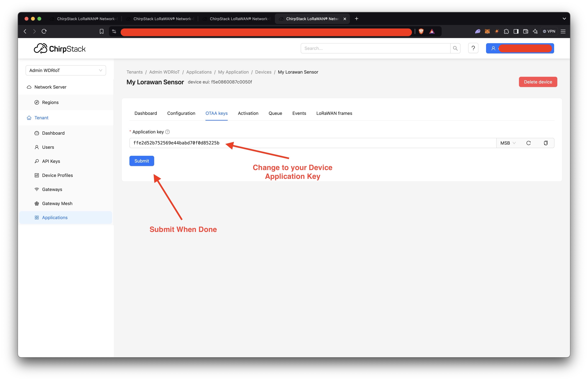Image resolution: width=588 pixels, height=381 pixels.
Task: Switch to device Dashboard tab
Action: [146, 113]
